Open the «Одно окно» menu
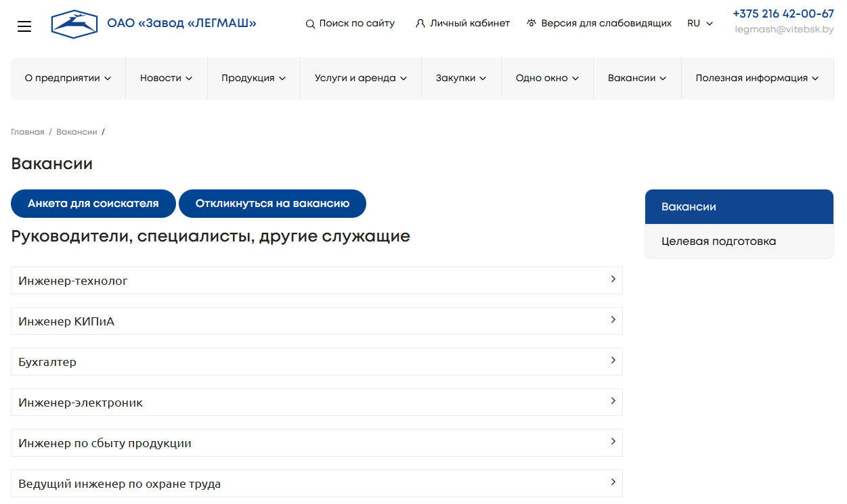This screenshot has width=847, height=504. (x=547, y=78)
